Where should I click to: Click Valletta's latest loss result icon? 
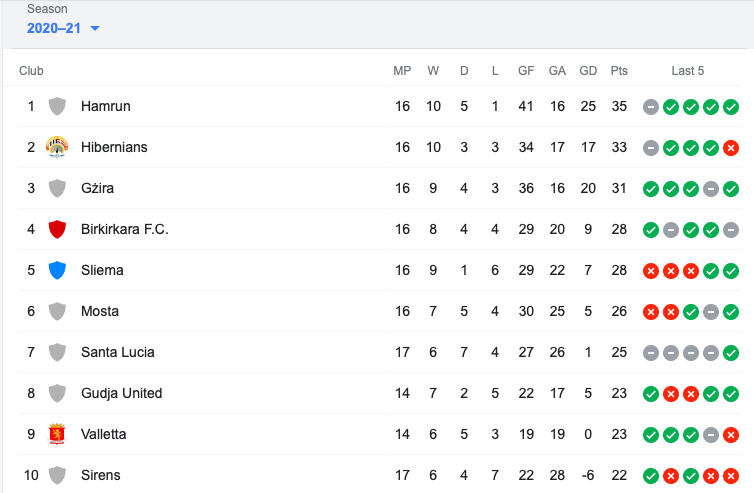point(731,434)
